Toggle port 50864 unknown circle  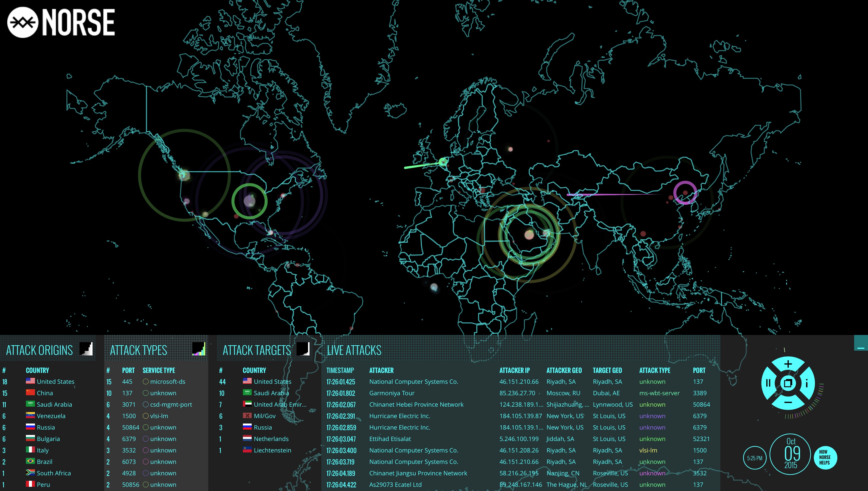pyautogui.click(x=146, y=428)
